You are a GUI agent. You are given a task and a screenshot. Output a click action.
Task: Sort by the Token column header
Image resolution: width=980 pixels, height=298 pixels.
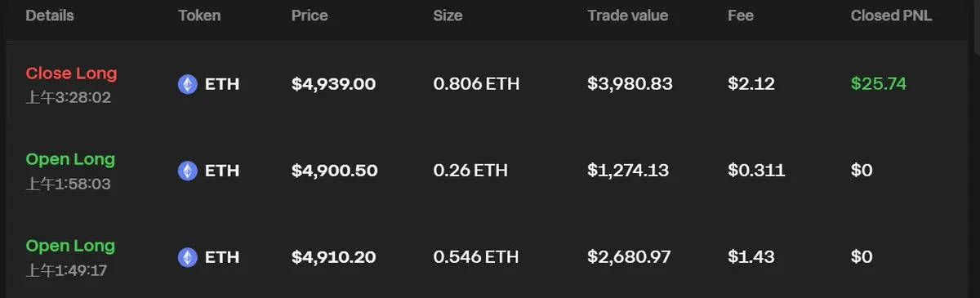pyautogui.click(x=199, y=16)
